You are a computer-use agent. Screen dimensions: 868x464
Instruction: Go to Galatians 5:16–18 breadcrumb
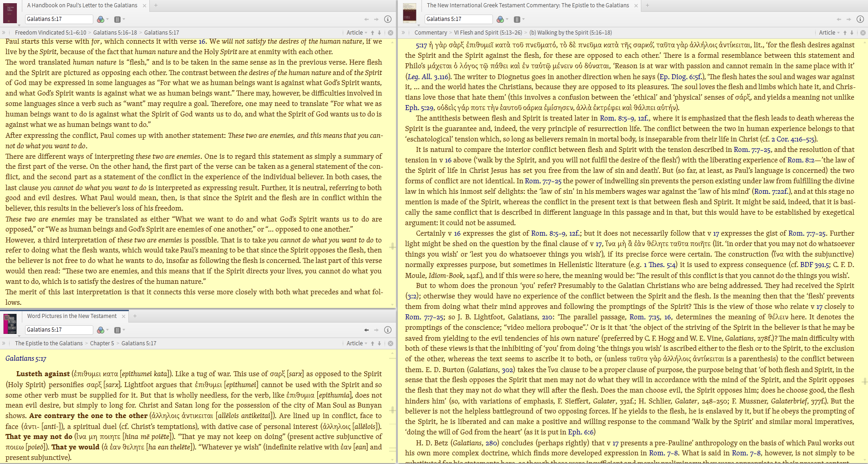115,33
